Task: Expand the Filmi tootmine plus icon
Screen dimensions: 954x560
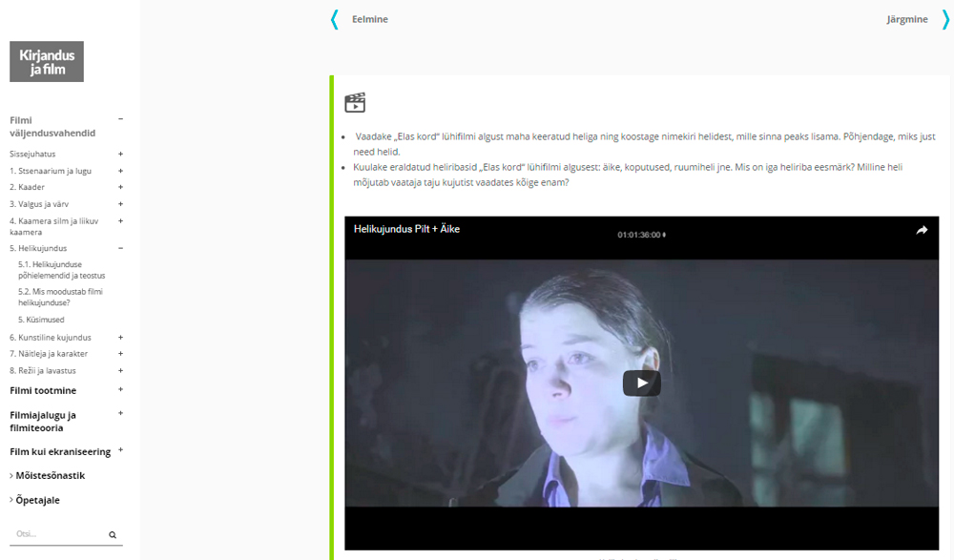Action: (x=120, y=390)
